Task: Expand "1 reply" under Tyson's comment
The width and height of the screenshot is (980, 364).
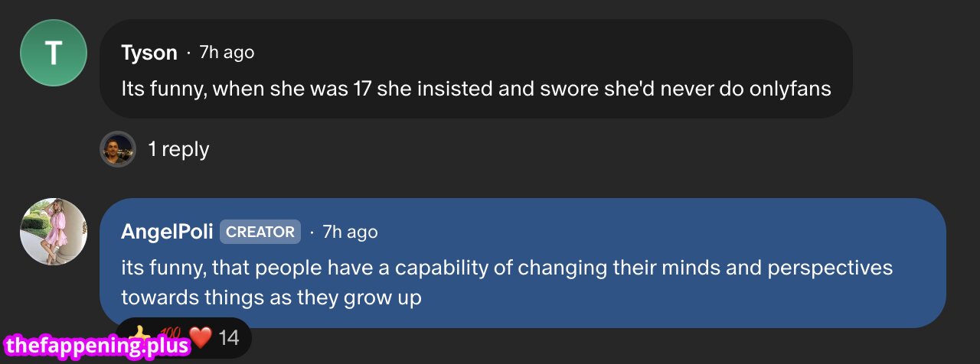Action: click(x=178, y=149)
